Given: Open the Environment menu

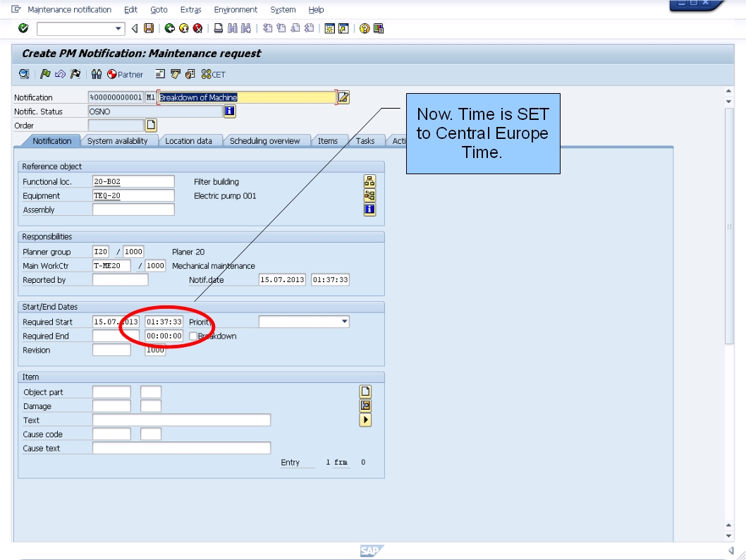Looking at the screenshot, I should click(236, 9).
